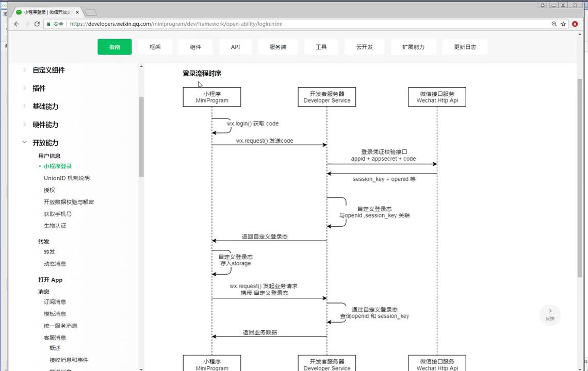Screen dimensions: 588x371
Task: Open 开放数据校验与解密 link
Action: tap(69, 202)
